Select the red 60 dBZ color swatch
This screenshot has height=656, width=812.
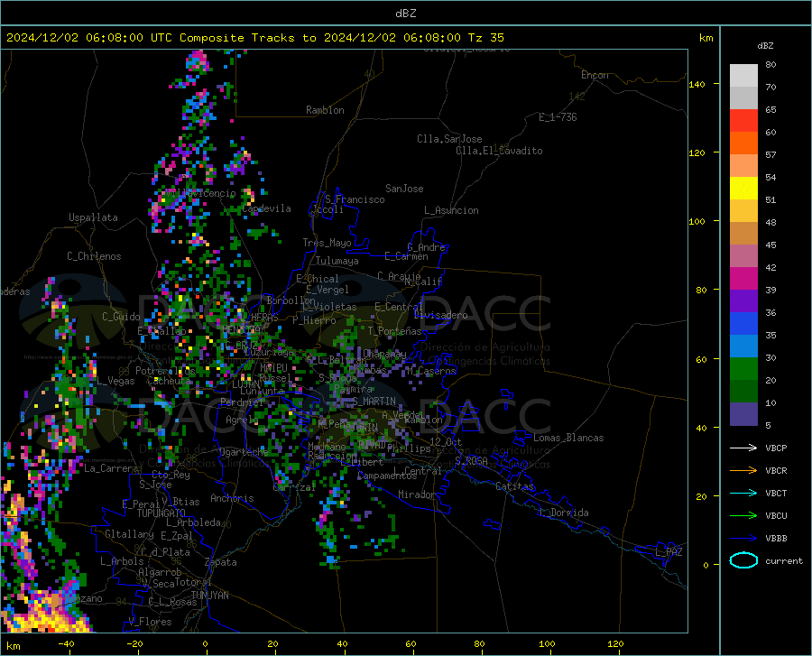(743, 121)
